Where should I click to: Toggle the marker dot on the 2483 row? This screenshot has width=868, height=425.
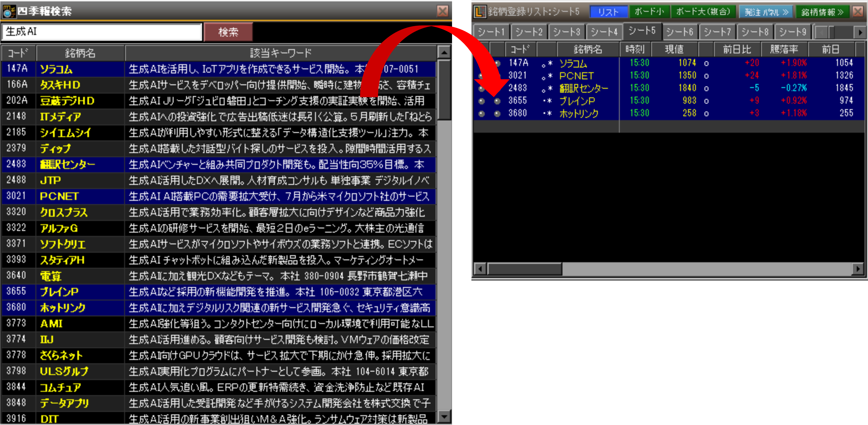(481, 88)
